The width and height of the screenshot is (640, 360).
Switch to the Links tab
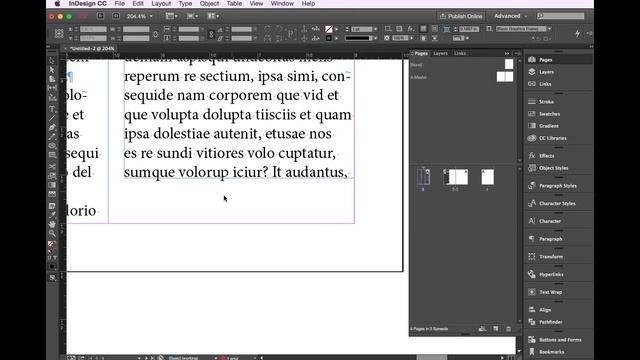click(460, 53)
